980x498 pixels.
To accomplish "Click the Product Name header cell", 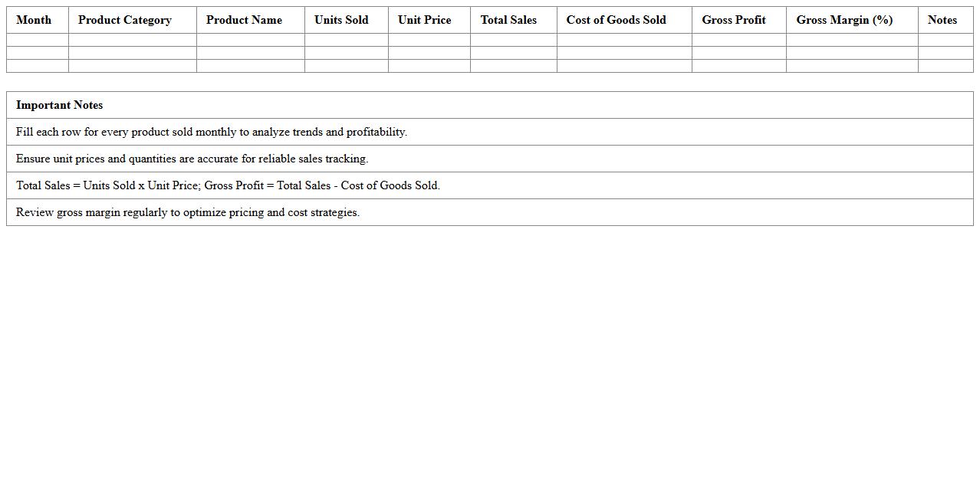I will coord(244,20).
